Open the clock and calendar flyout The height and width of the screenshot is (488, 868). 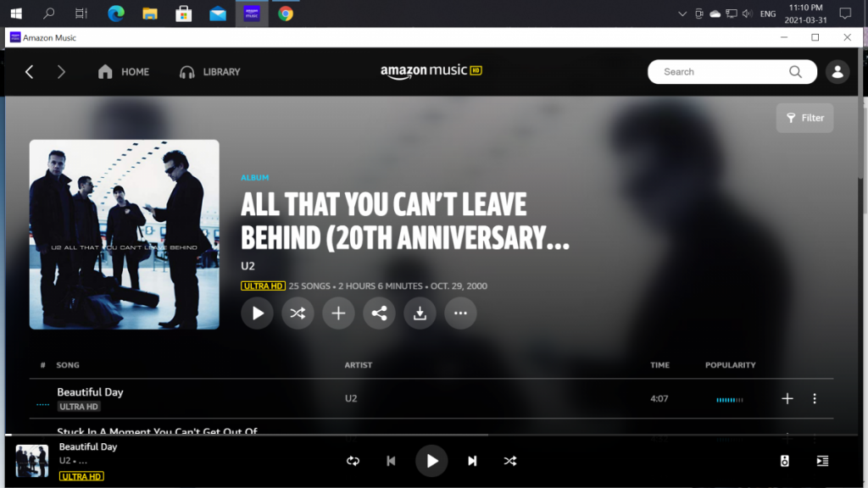coord(805,14)
